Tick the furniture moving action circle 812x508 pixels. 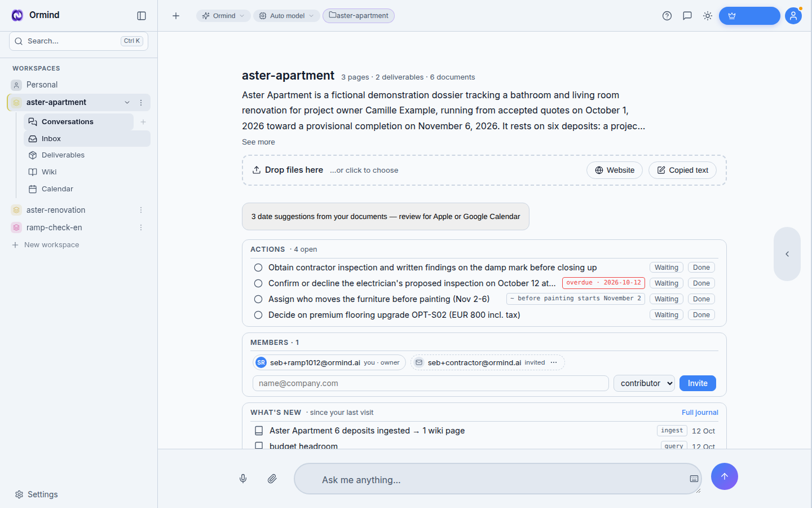[x=258, y=299]
